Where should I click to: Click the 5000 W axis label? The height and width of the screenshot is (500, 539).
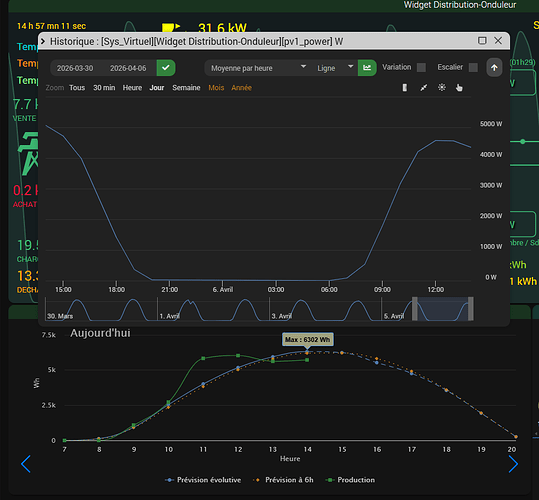pyautogui.click(x=491, y=124)
